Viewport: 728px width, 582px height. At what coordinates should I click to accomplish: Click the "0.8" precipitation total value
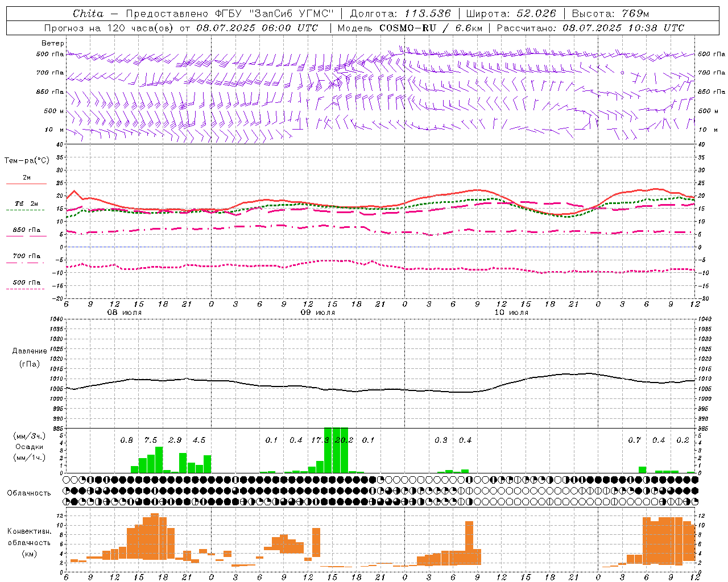127,440
